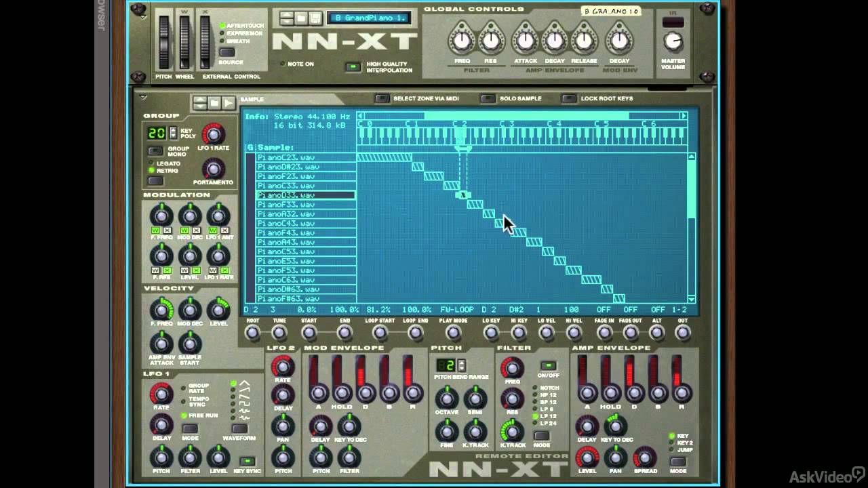Click the filter K.TRACK knob
The image size is (868, 488).
coord(512,430)
